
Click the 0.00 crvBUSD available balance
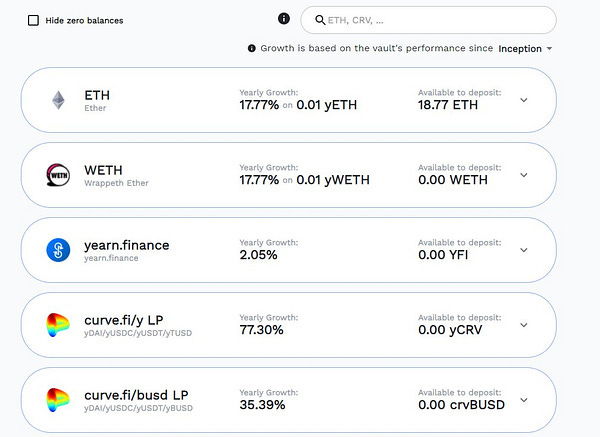461,404
